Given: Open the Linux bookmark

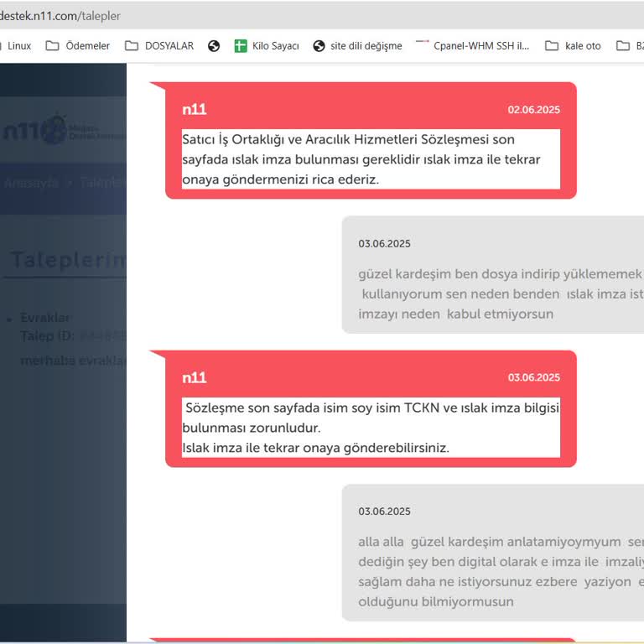Looking at the screenshot, I should point(19,45).
